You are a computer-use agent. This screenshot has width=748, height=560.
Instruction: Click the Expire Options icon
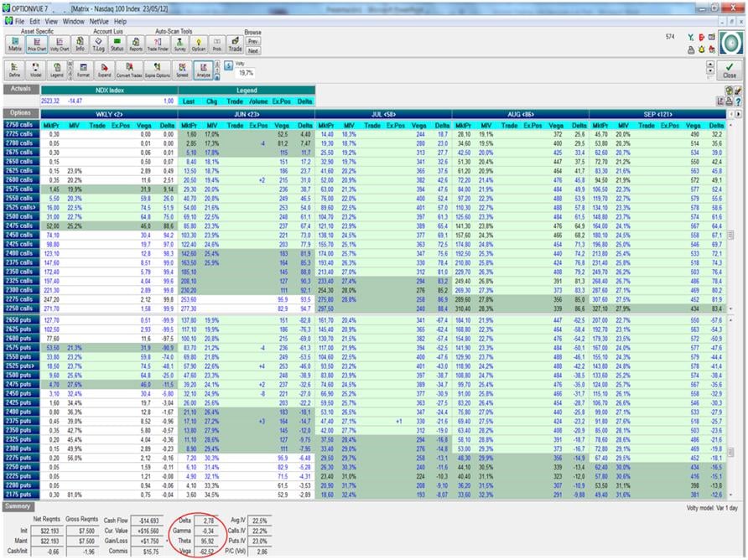[157, 70]
